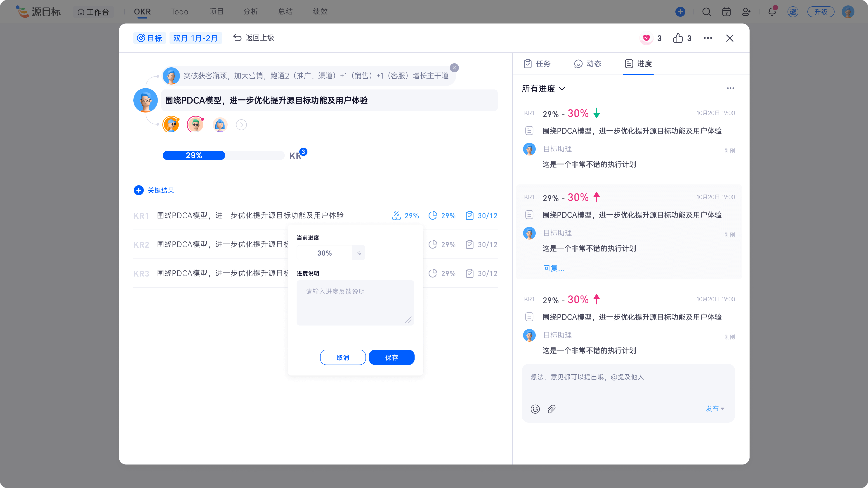Click the thumbs-up like icon
Screen dimensions: 868x488
tap(678, 38)
